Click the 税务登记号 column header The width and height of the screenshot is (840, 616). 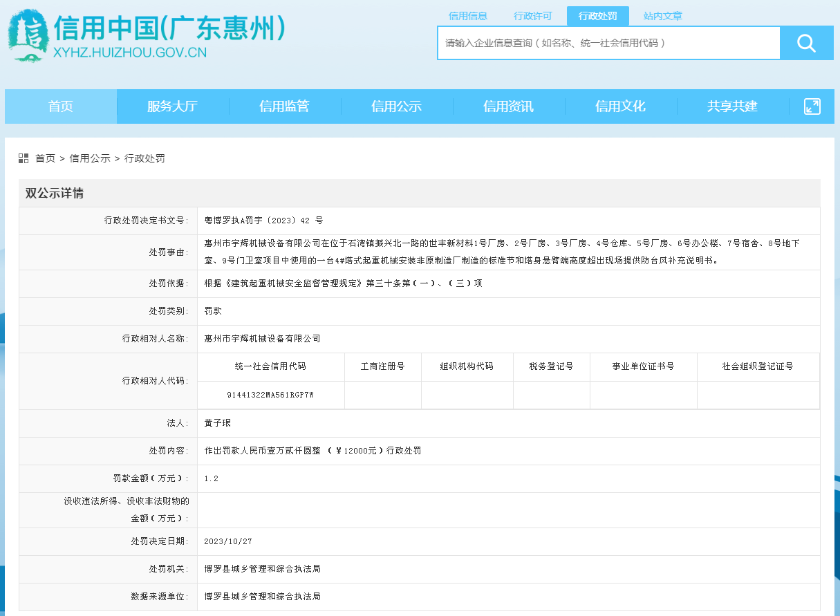[x=551, y=366]
